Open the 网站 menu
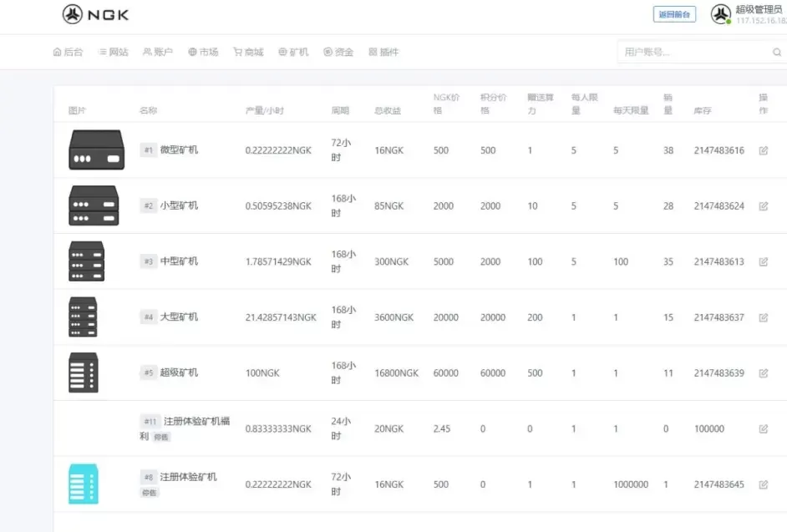Viewport: 787px width, 532px height. (x=114, y=52)
